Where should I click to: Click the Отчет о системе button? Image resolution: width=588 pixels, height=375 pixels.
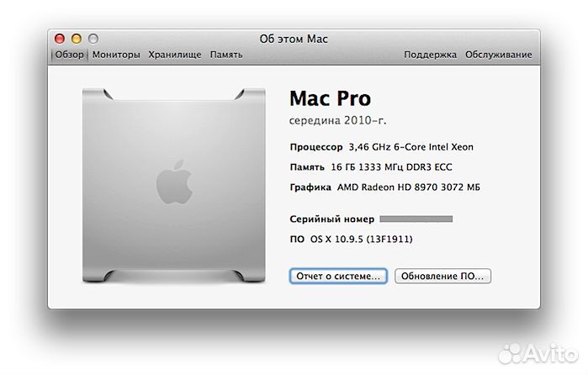coord(338,276)
